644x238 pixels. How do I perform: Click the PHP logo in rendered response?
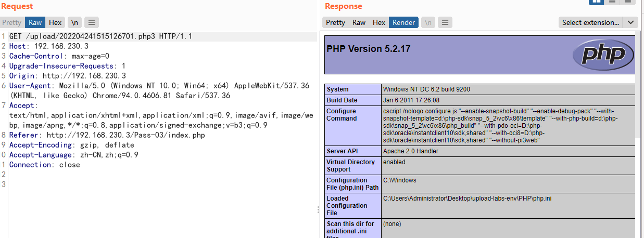603,54
